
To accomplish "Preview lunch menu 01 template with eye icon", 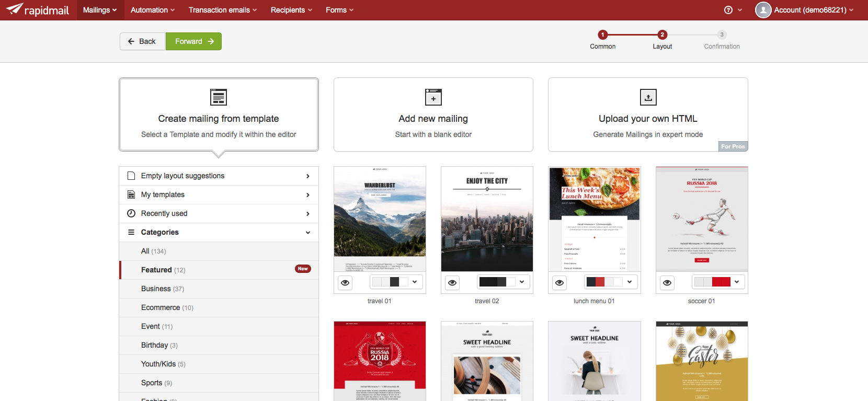I will point(559,282).
